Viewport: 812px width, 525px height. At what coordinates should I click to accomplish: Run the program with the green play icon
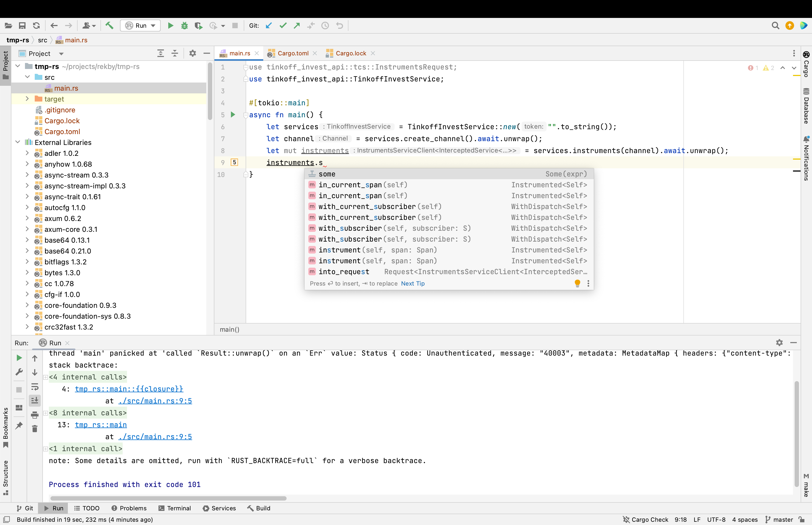170,26
